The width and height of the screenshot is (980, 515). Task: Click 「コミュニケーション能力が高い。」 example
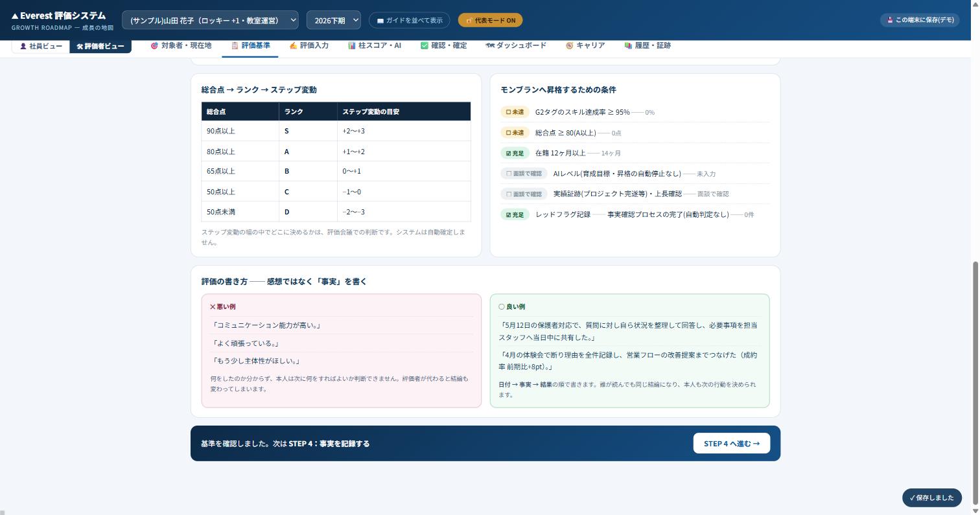pyautogui.click(x=266, y=325)
